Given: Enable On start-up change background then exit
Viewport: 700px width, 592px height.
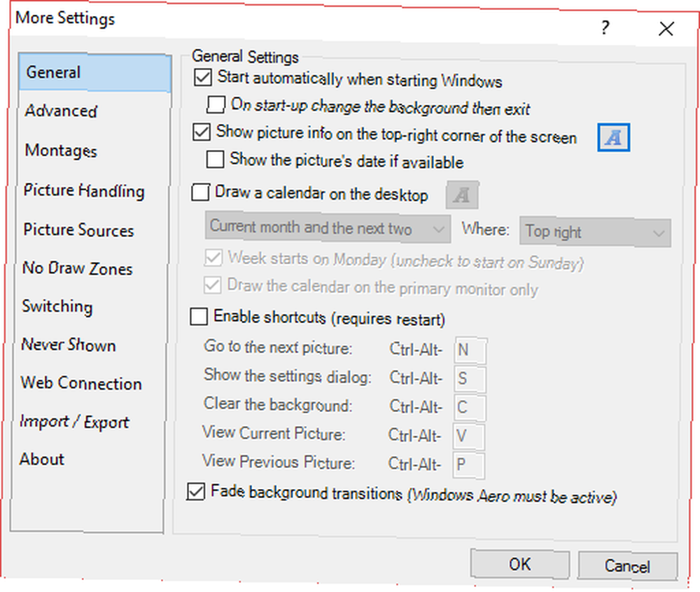Looking at the screenshot, I should pyautogui.click(x=216, y=104).
